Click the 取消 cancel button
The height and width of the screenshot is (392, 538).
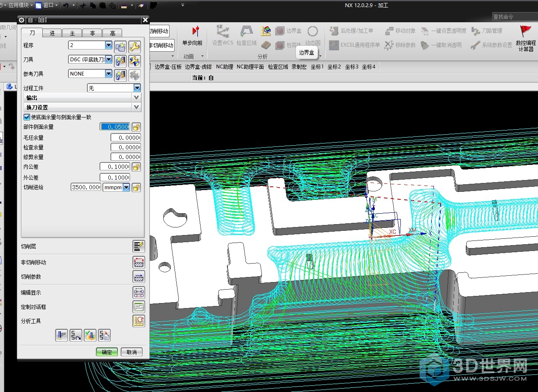click(x=132, y=352)
